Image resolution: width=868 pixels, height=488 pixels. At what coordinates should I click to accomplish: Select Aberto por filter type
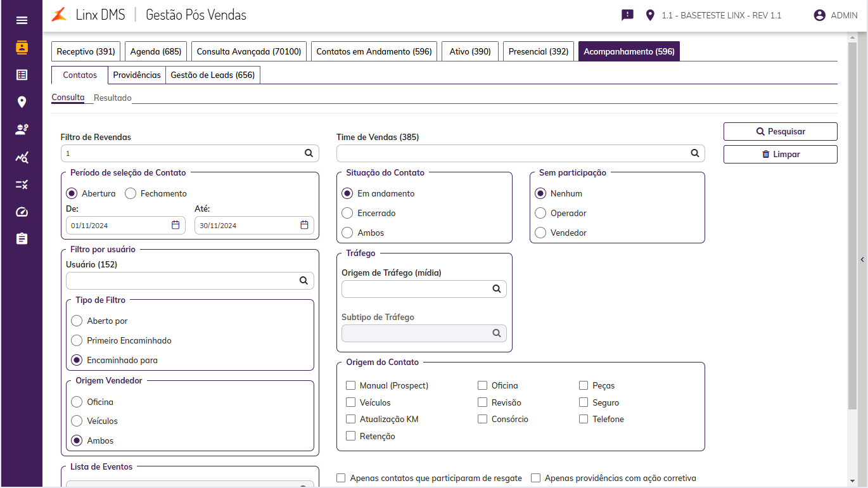point(77,321)
